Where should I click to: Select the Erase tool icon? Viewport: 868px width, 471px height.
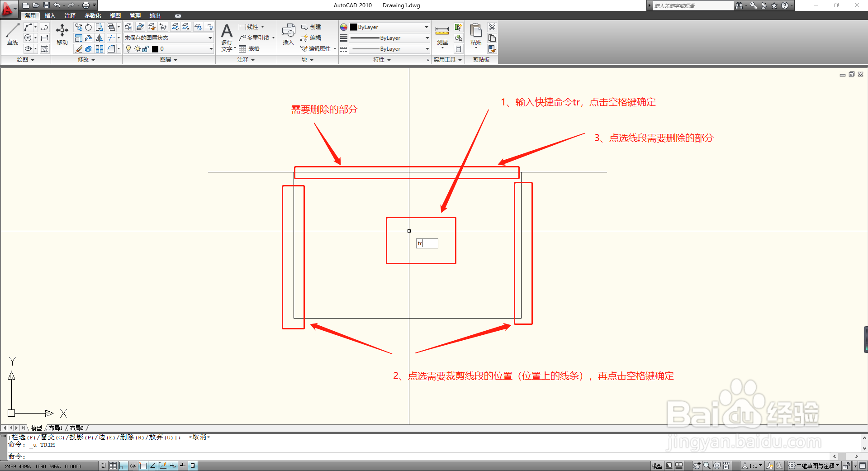(79, 49)
